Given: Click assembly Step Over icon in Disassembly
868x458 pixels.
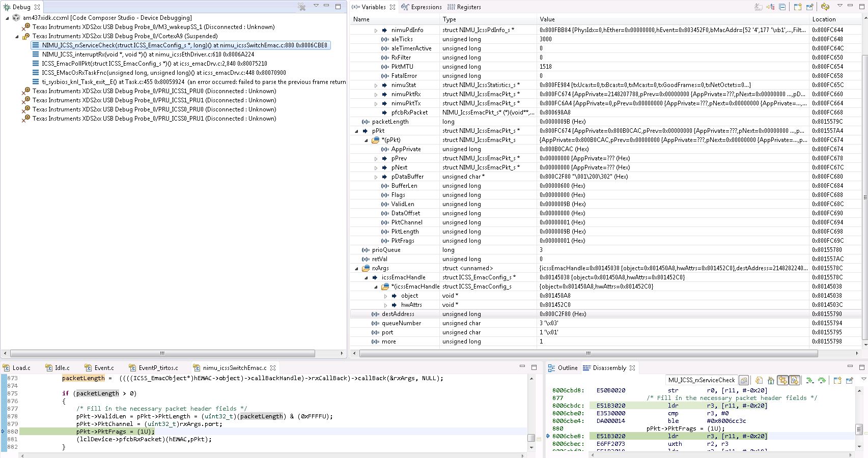Looking at the screenshot, I should point(821,380).
